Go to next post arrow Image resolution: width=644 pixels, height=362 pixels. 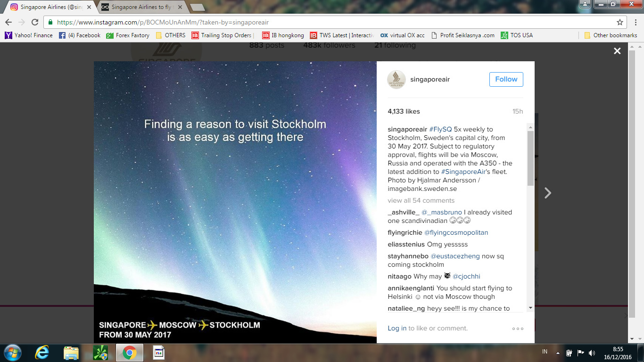click(x=548, y=193)
